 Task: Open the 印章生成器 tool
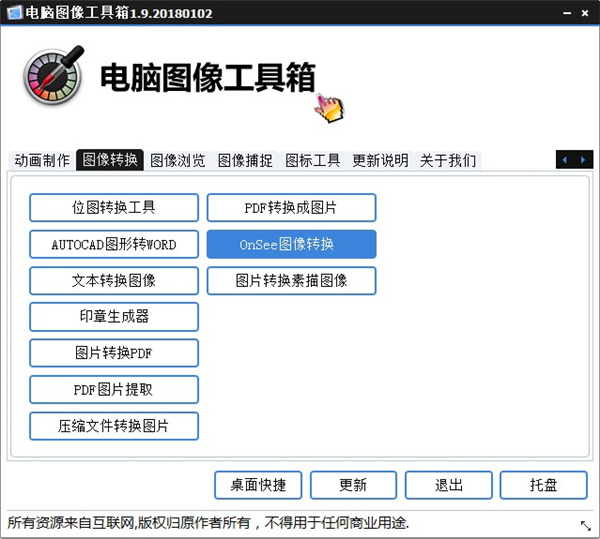pos(114,316)
